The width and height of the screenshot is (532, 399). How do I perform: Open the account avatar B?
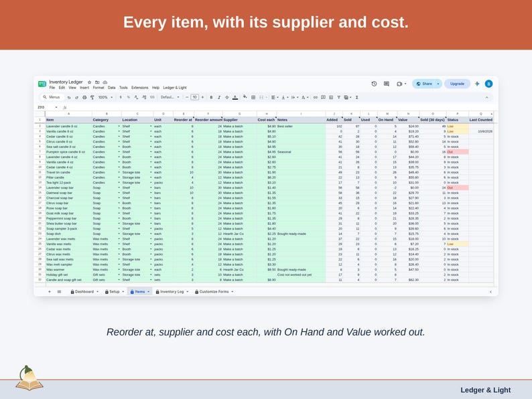click(488, 84)
